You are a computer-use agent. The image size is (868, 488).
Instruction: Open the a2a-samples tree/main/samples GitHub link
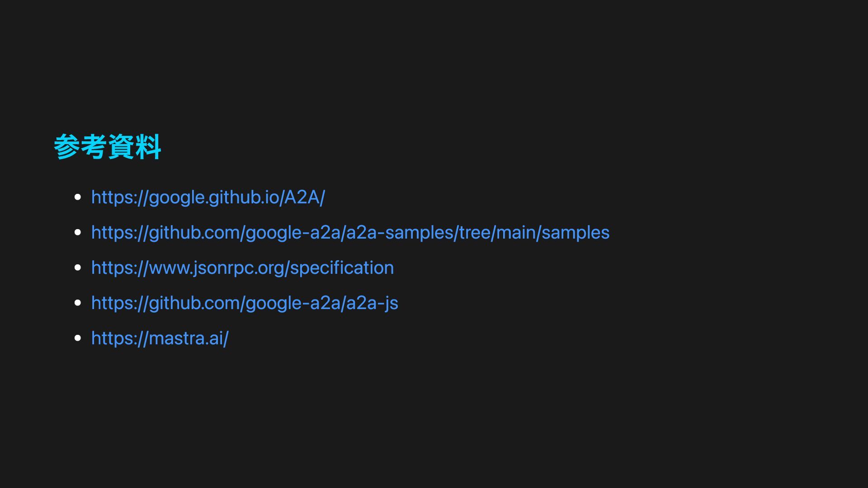pyautogui.click(x=350, y=233)
